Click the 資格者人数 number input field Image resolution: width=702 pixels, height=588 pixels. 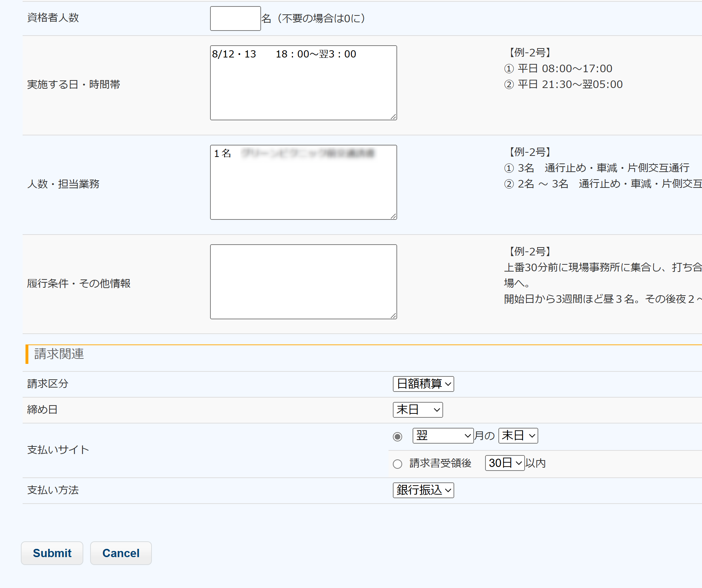(235, 18)
